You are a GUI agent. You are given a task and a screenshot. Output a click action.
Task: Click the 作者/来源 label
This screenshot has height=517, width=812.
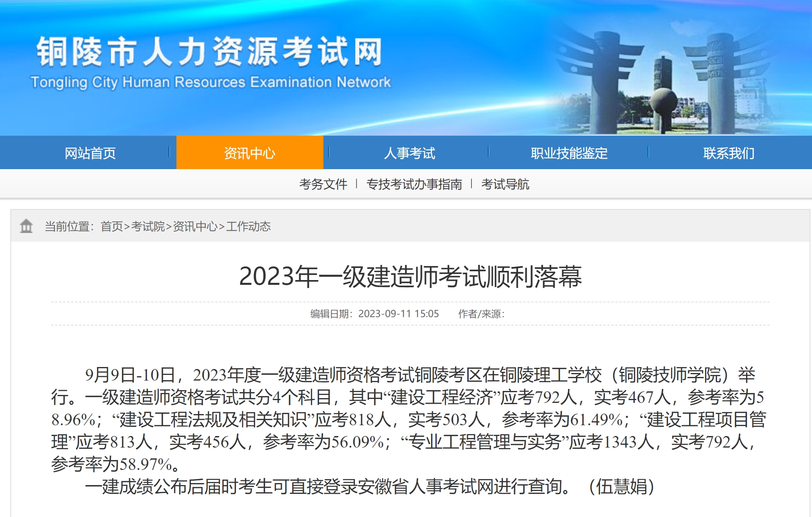481,314
